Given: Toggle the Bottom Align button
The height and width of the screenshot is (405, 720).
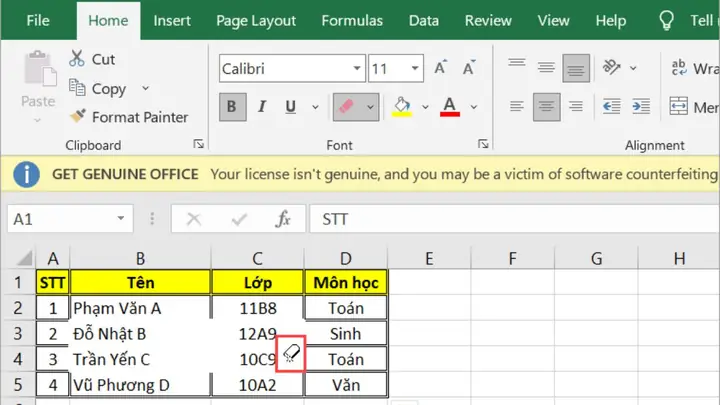Looking at the screenshot, I should pyautogui.click(x=576, y=68).
